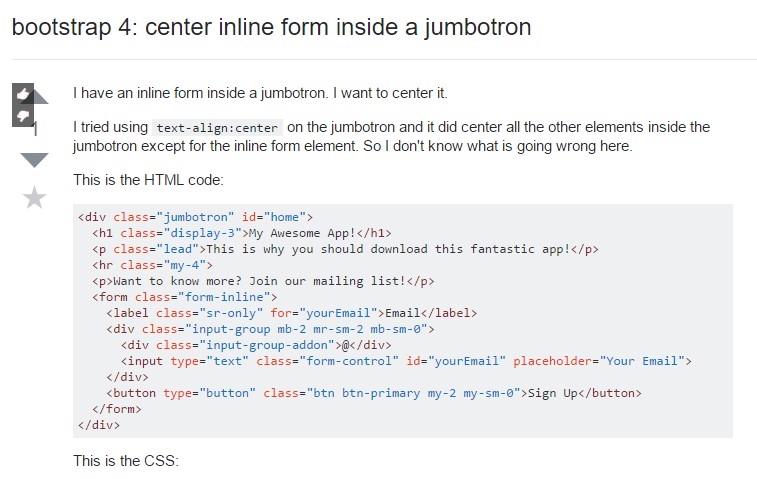Click the p class="lead" code line
This screenshot has width=757, height=479.
point(345,249)
